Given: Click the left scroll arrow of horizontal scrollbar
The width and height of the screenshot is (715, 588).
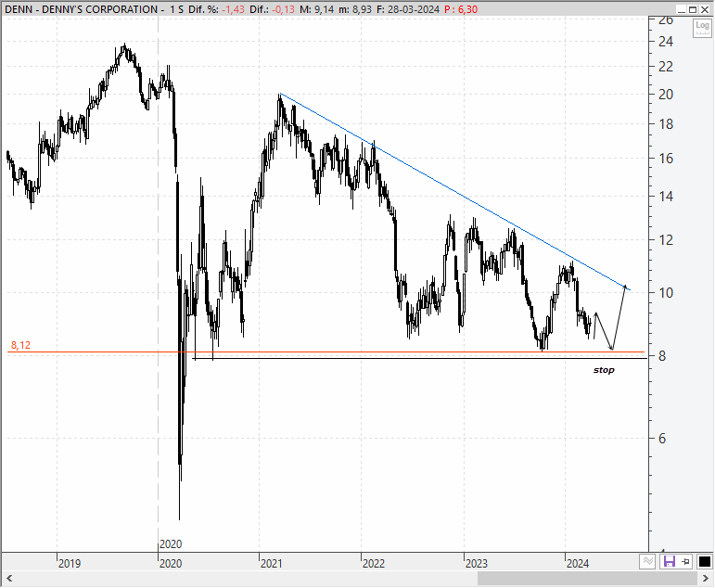Looking at the screenshot, I should click(x=8, y=580).
